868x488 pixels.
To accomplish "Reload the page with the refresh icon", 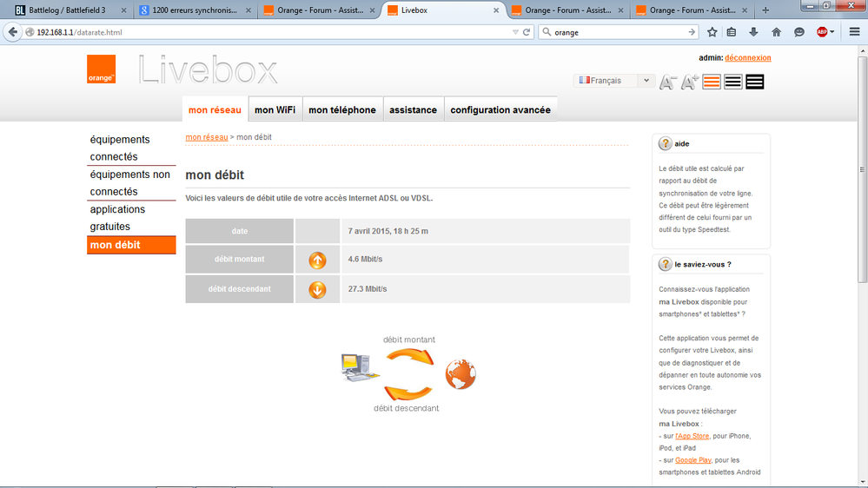I will click(x=527, y=32).
